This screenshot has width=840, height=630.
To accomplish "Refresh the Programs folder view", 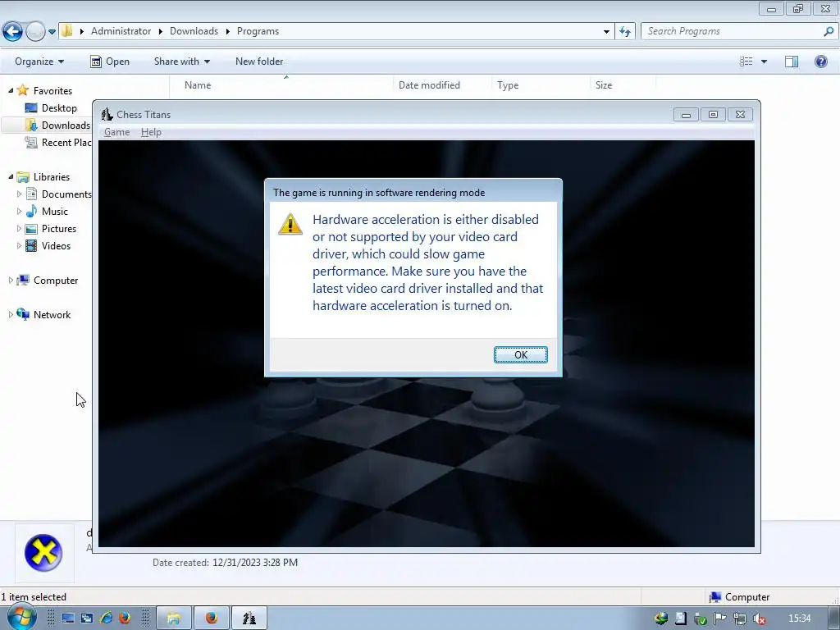I will (x=624, y=32).
